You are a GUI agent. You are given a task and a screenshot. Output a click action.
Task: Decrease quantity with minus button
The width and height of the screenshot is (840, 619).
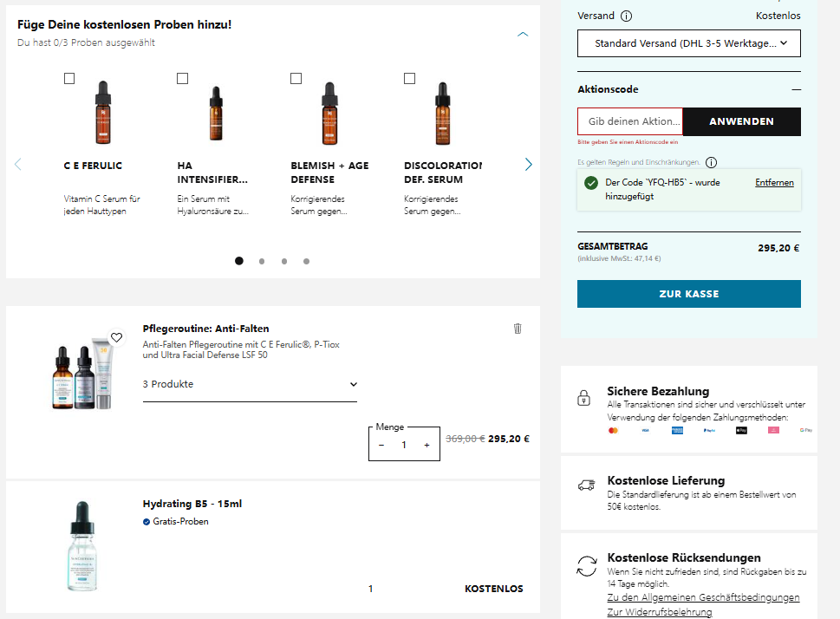pyautogui.click(x=381, y=445)
